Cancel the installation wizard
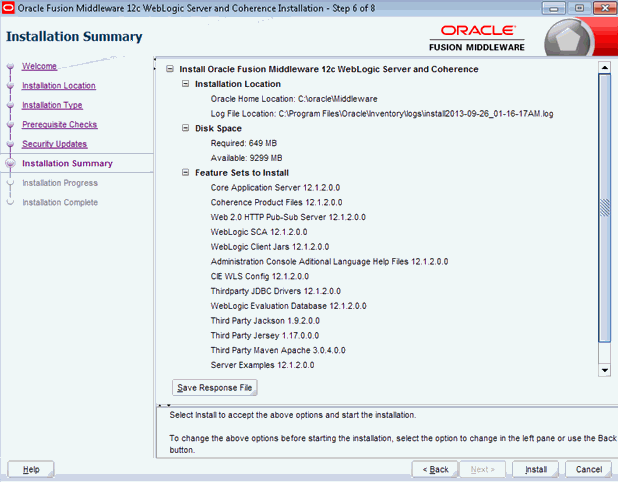Screen dimensions: 618x482 [589, 469]
